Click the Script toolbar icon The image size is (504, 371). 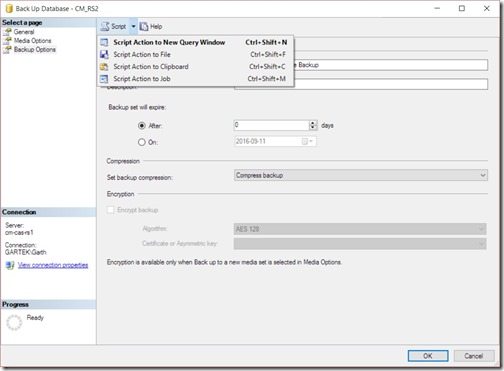click(105, 26)
